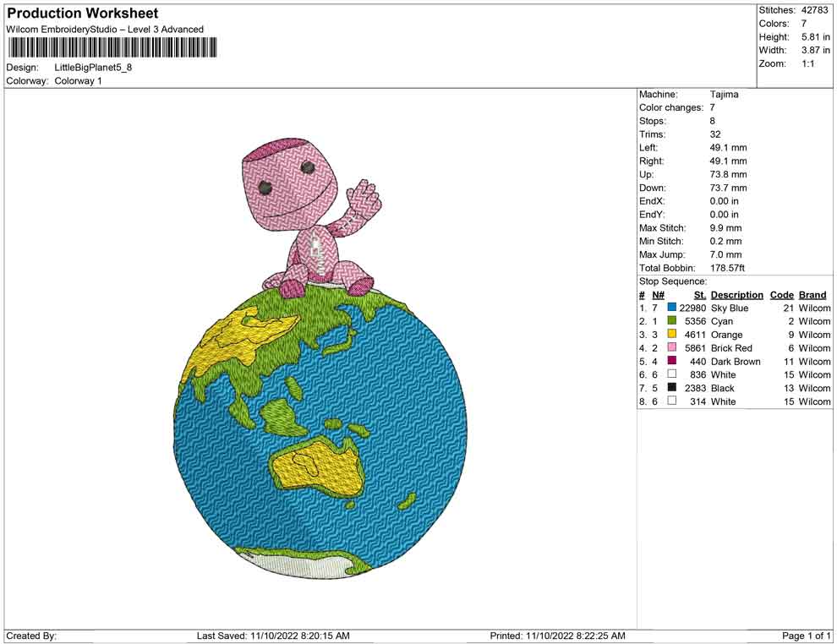Click the Production Worksheet title
837x644 pixels.
click(82, 14)
